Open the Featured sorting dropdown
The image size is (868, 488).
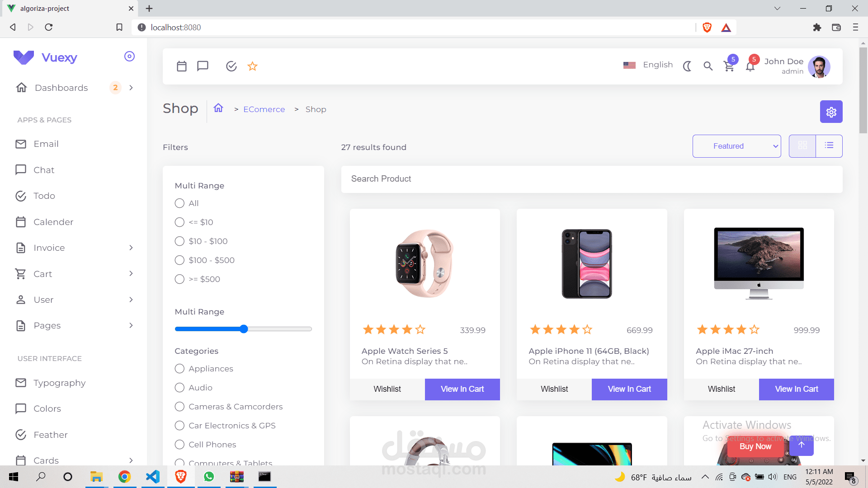(736, 146)
